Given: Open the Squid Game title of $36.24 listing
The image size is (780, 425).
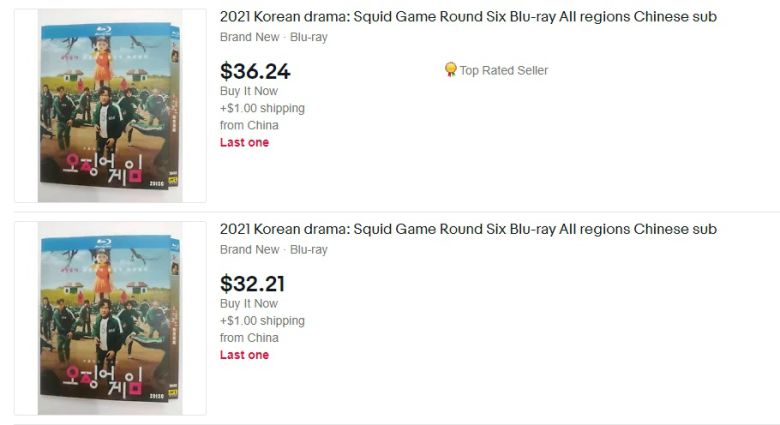Looking at the screenshot, I should [x=468, y=17].
